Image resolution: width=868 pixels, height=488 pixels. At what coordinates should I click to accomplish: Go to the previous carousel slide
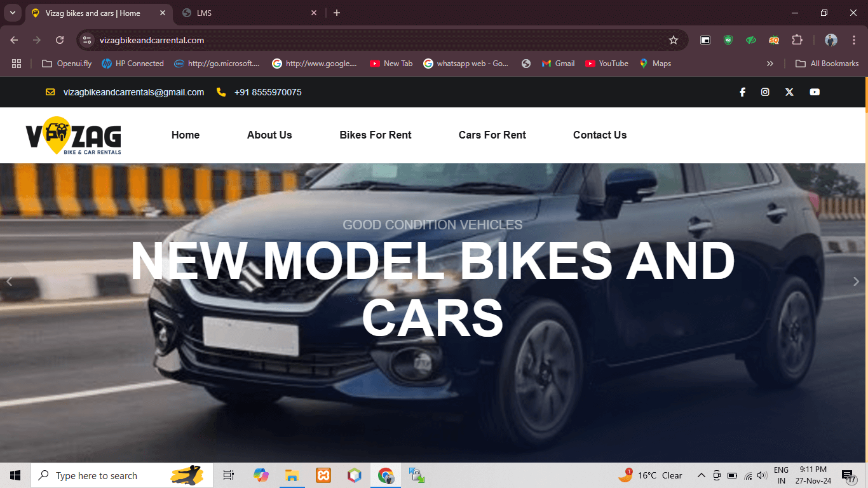coord(9,281)
